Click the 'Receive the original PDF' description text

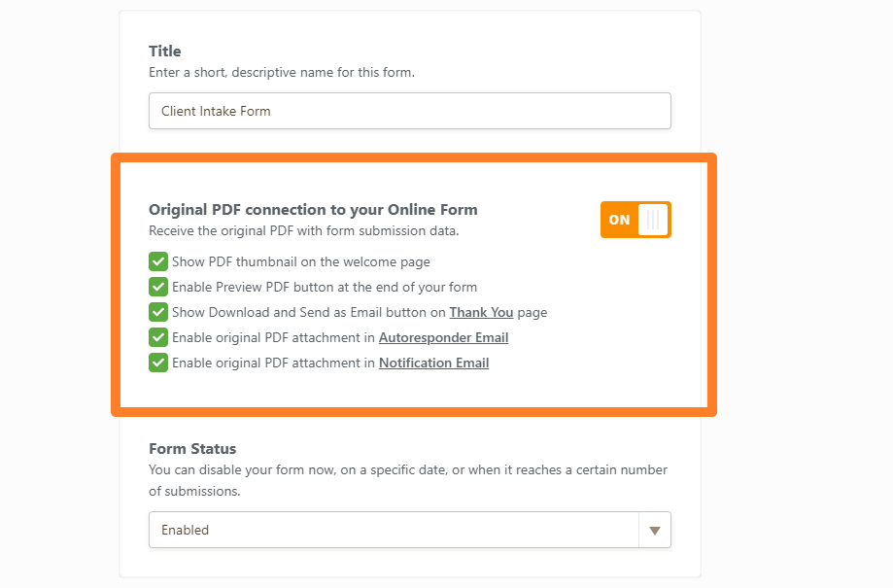point(303,231)
